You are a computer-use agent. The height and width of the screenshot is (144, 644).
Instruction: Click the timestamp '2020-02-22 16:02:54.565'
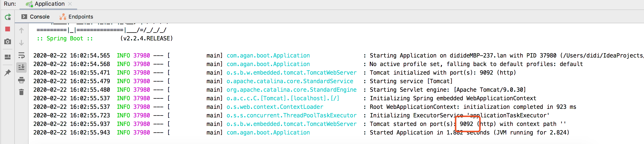coord(71,55)
